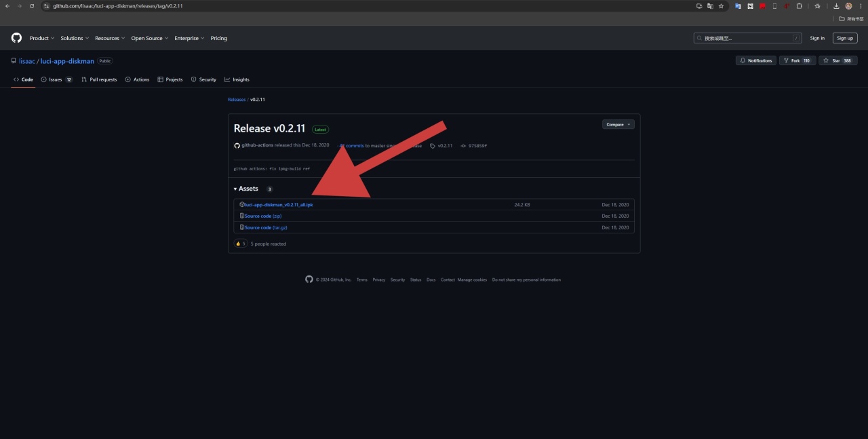Viewport: 868px width, 439px height.
Task: Click the red extension icon in toolbar
Action: coord(763,6)
